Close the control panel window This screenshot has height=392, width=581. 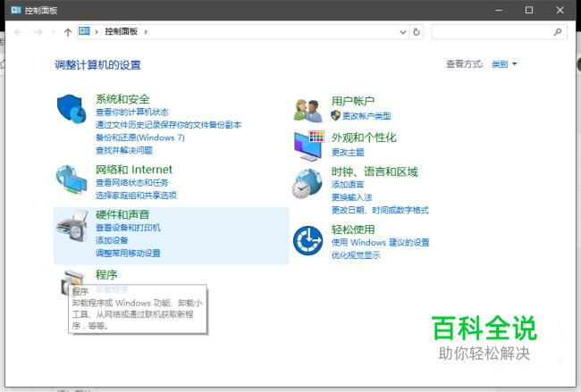[560, 10]
